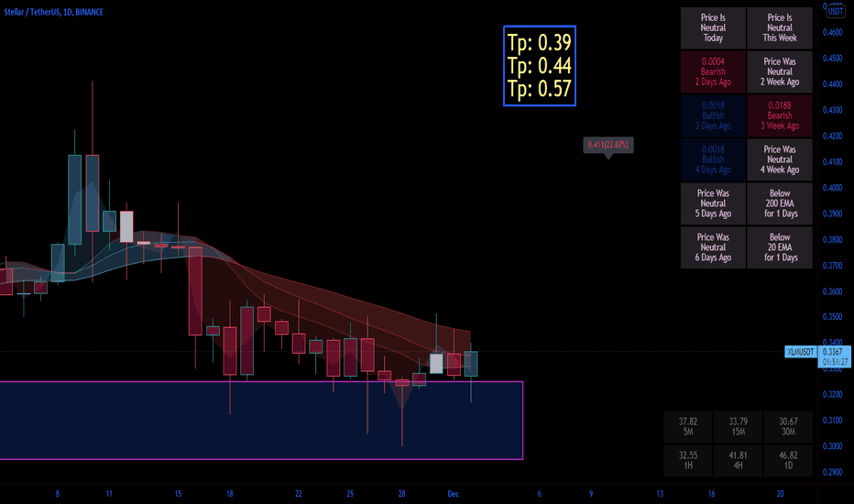Select the 'Price Was Neutral 6 Days Ago' cell

713,247
